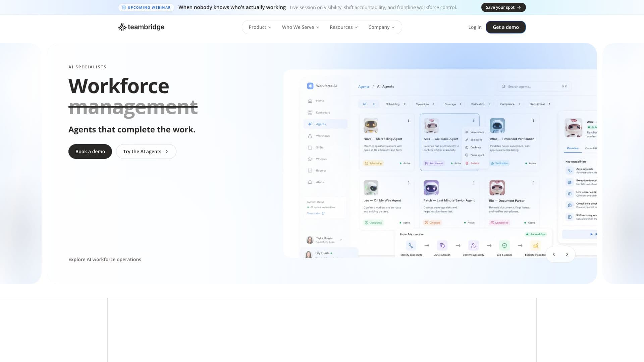Click the Nova robot avatar
The image size is (644, 362).
click(x=371, y=126)
